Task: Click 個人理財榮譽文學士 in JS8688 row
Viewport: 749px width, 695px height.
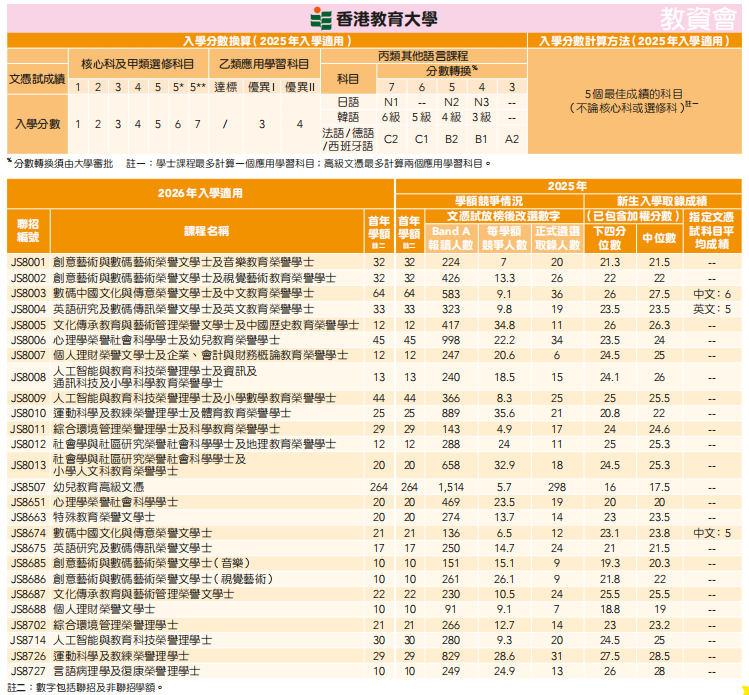Action: [x=104, y=609]
